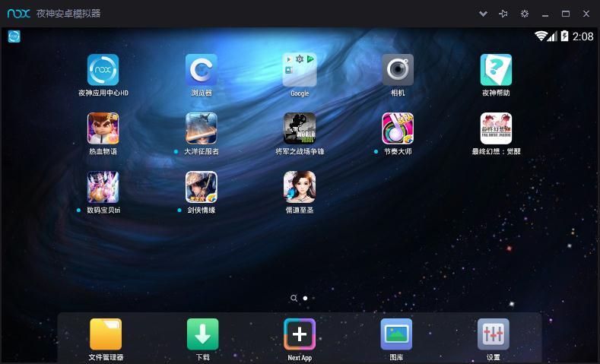Open 文件管理器 in the dock
Screen dimensions: 600x364
coord(106,334)
